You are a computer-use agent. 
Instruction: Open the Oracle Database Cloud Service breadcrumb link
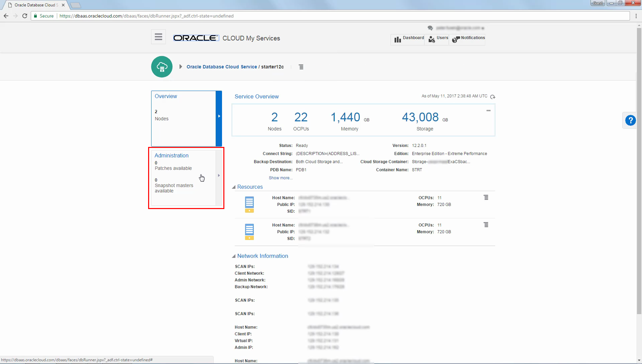[x=222, y=67]
